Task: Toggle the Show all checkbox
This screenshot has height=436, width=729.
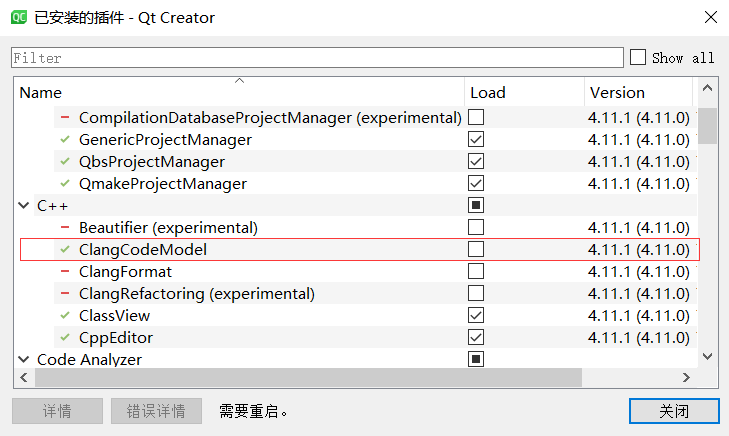Action: [638, 57]
